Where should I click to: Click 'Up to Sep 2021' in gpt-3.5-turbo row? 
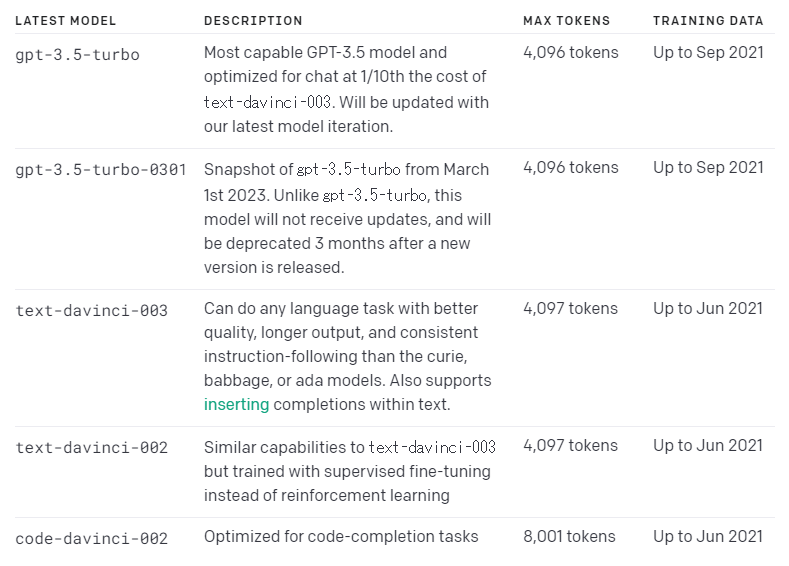pyautogui.click(x=708, y=52)
